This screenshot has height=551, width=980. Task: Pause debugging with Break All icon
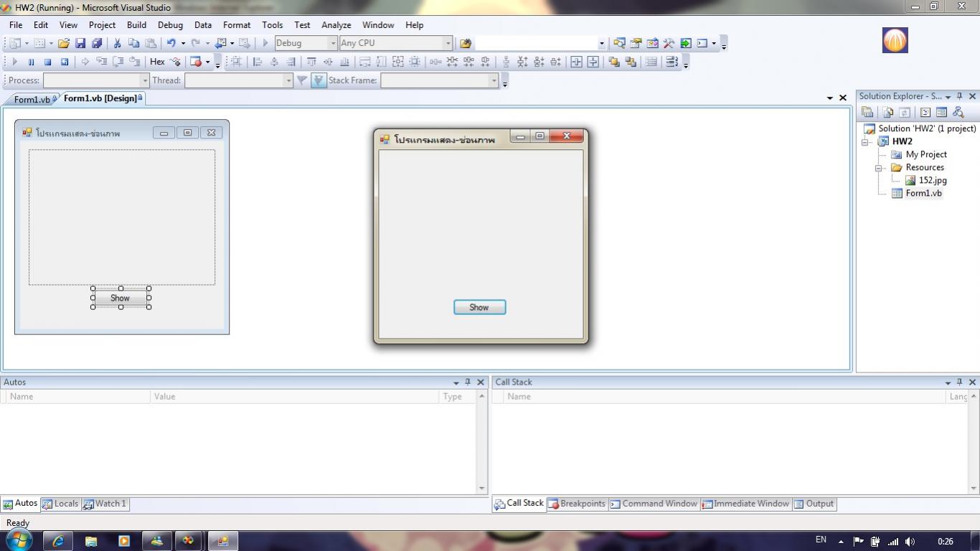31,62
